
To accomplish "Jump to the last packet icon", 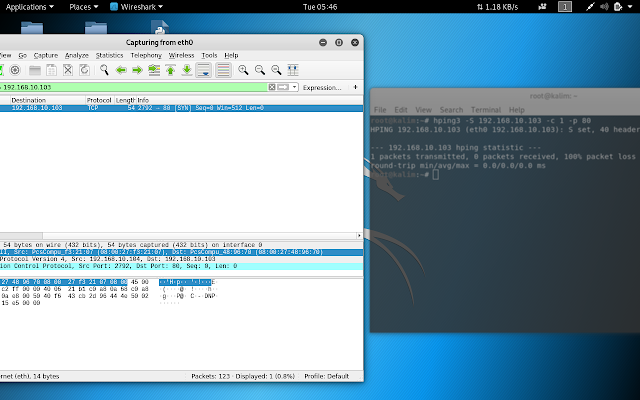I will point(187,70).
